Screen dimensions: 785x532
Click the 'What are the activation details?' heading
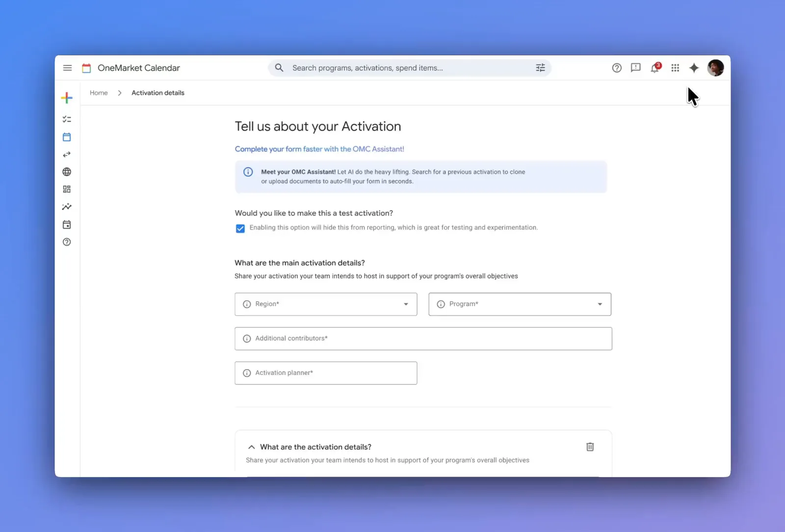coord(315,447)
